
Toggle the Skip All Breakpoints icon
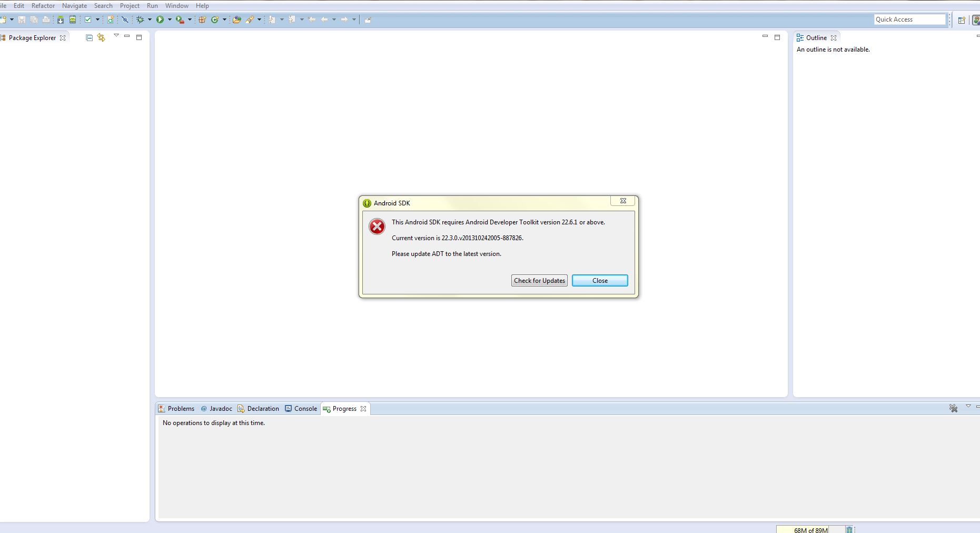tap(125, 19)
